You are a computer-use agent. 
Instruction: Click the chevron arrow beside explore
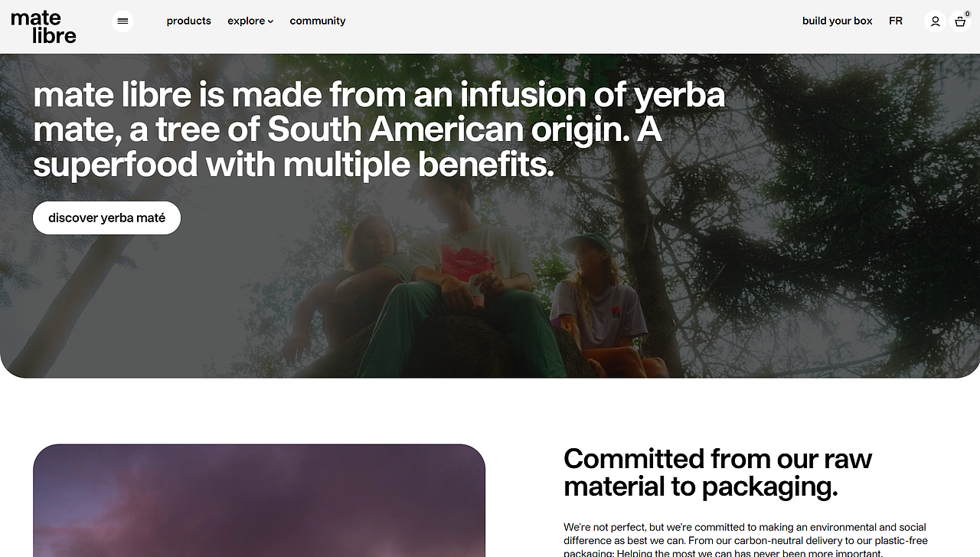pyautogui.click(x=270, y=22)
